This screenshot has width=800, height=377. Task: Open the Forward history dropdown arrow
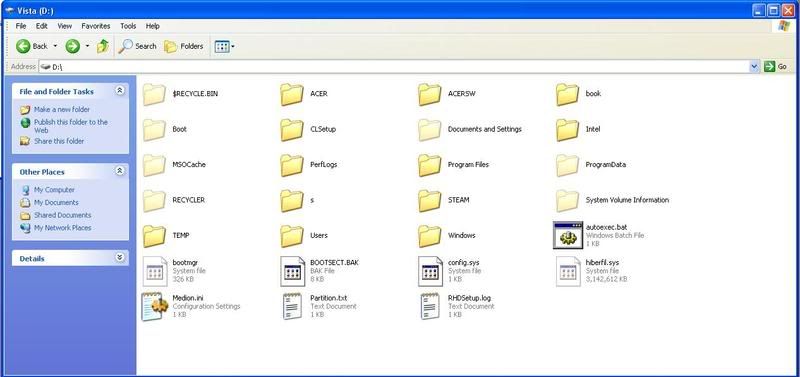[87, 46]
